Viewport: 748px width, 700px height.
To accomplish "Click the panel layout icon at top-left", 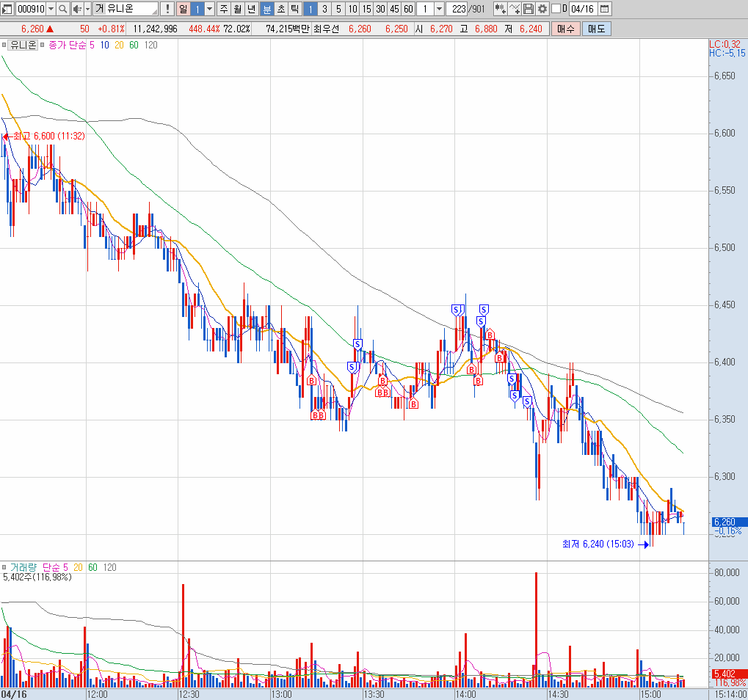I will (7, 9).
